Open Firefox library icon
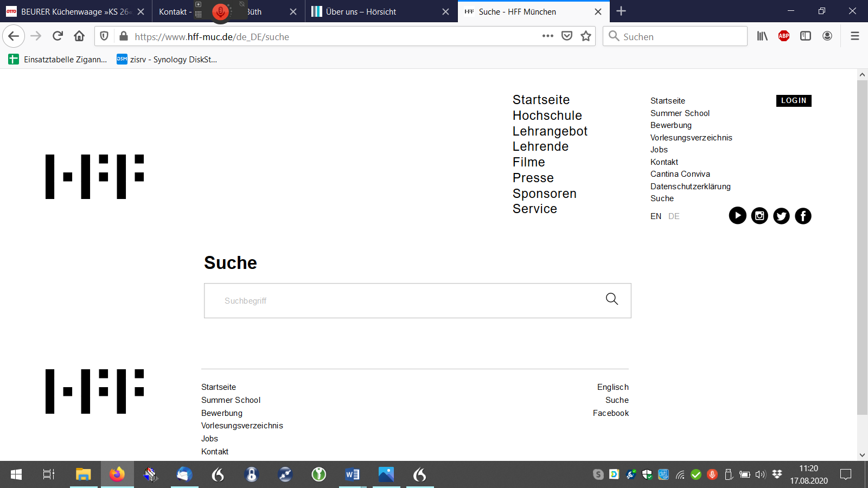 click(762, 36)
